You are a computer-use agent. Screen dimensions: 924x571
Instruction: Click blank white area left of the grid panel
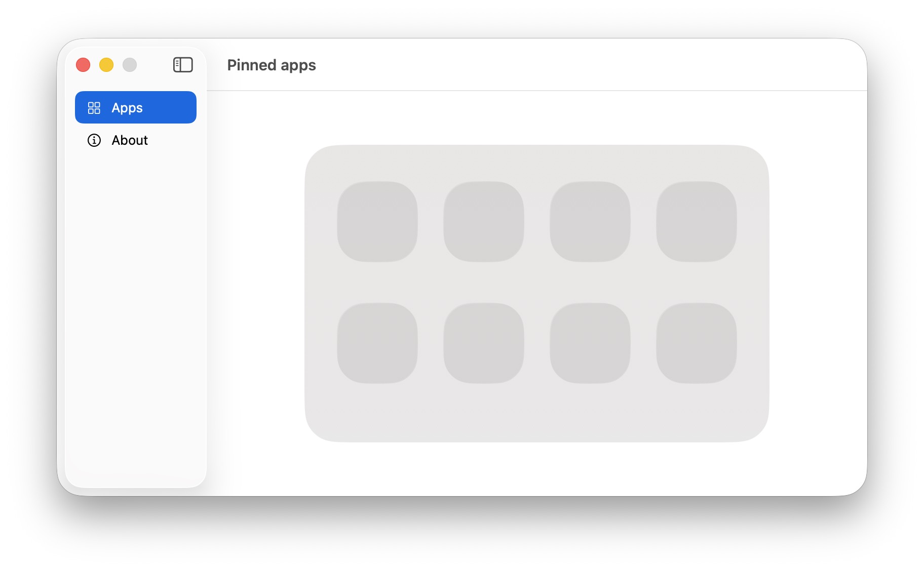pos(256,294)
